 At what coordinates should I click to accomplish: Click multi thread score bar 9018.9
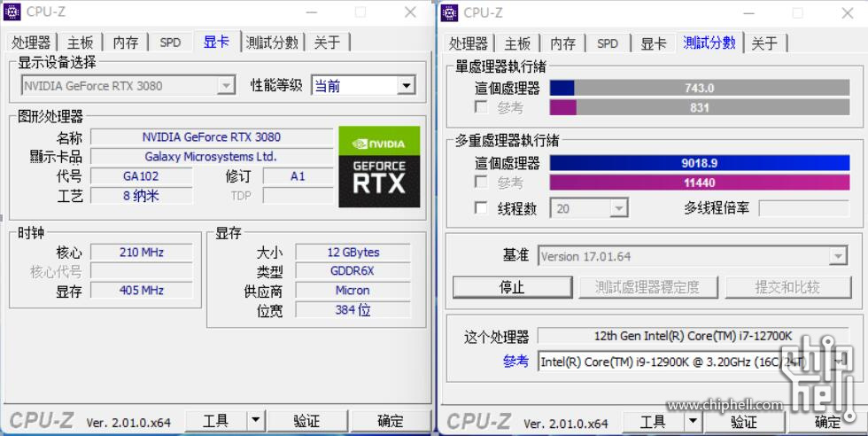(x=700, y=163)
